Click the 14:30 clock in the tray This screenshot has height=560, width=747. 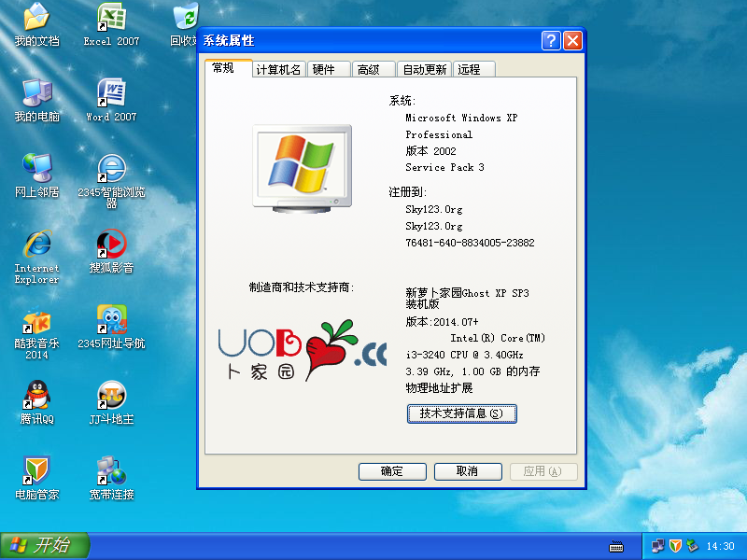point(720,546)
